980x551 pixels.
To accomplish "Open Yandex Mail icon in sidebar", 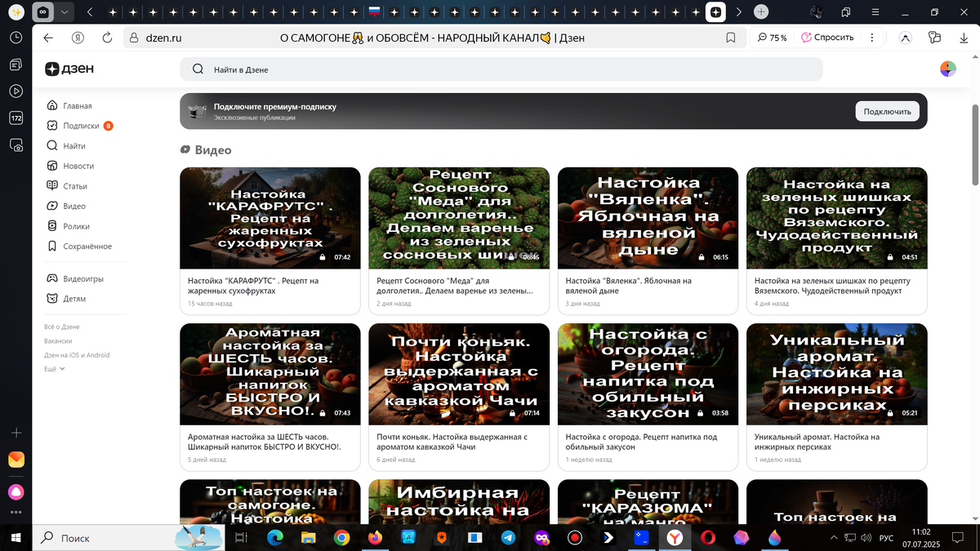I will coord(16,460).
